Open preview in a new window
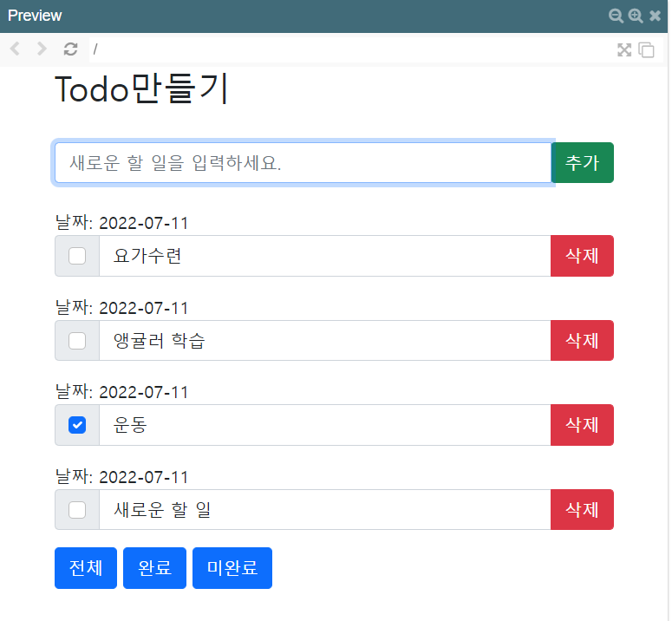 [646, 49]
